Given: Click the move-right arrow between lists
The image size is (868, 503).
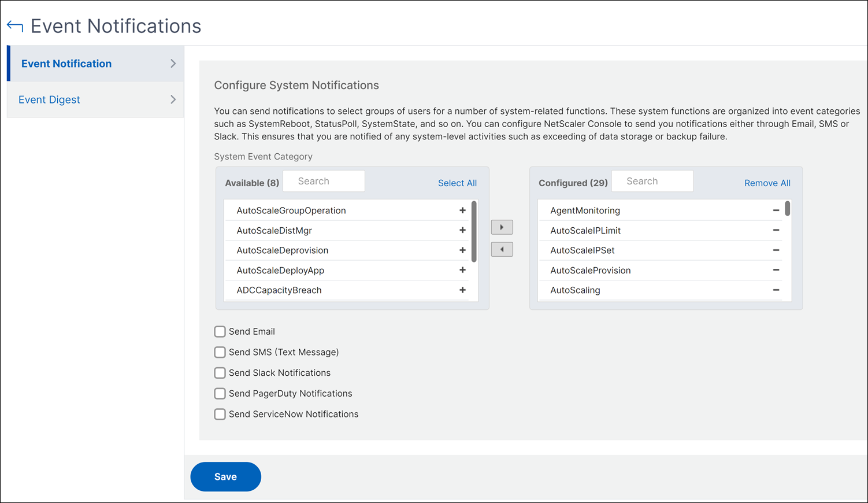Looking at the screenshot, I should point(502,227).
